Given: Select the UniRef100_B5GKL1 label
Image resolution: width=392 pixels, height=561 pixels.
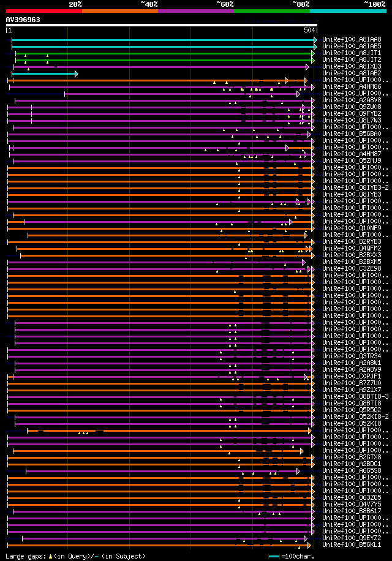Looking at the screenshot, I should pos(352,545).
